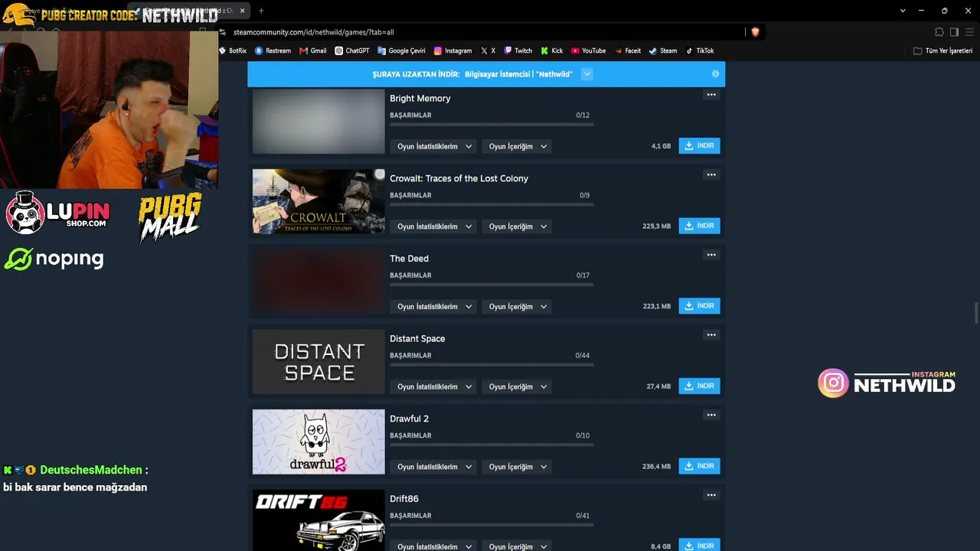Open the Steam bookmark

[663, 51]
